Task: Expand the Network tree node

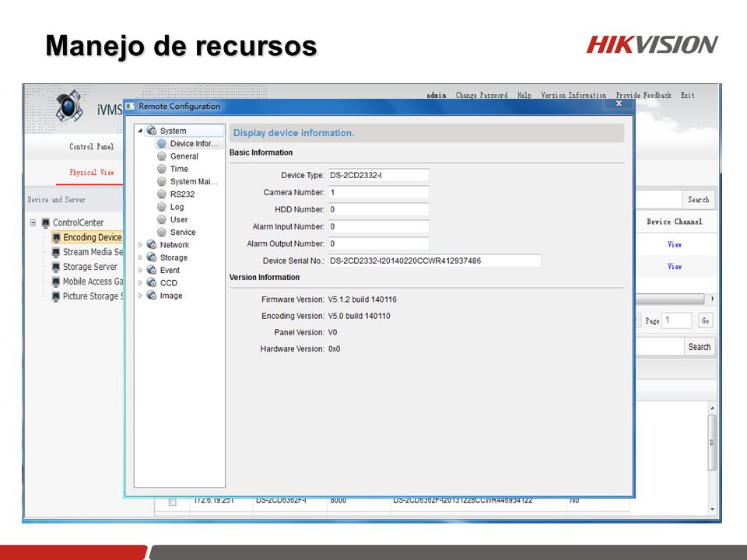Action: click(x=140, y=245)
